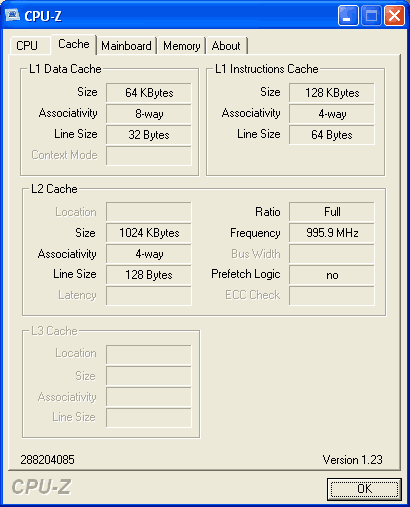Click the L2 Cache group label
410x507 pixels.
click(54, 189)
